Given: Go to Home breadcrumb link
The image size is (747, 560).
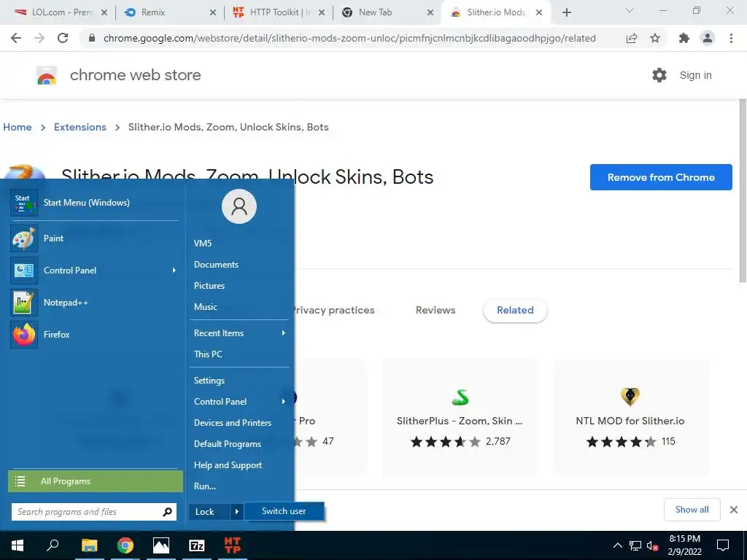Looking at the screenshot, I should pyautogui.click(x=18, y=127).
